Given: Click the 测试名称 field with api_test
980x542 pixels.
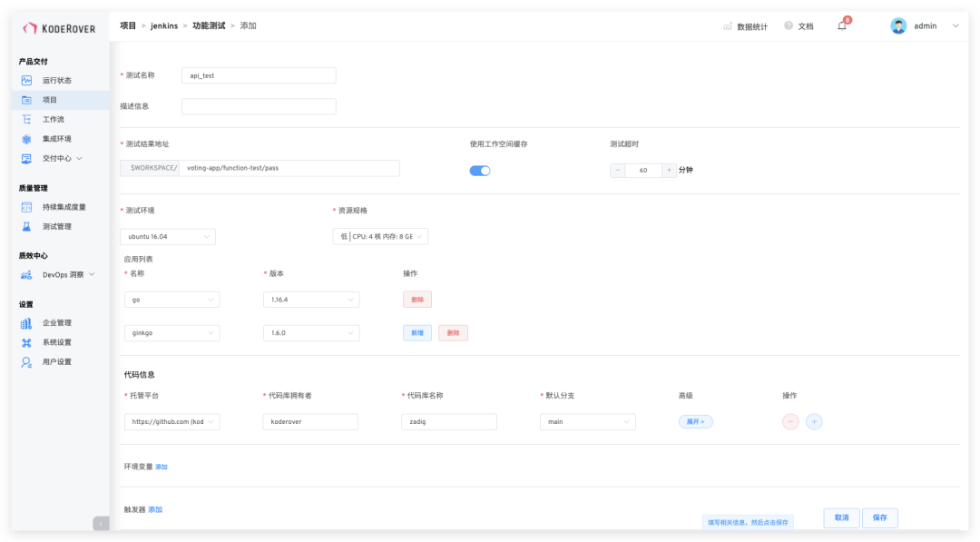Looking at the screenshot, I should [x=259, y=75].
